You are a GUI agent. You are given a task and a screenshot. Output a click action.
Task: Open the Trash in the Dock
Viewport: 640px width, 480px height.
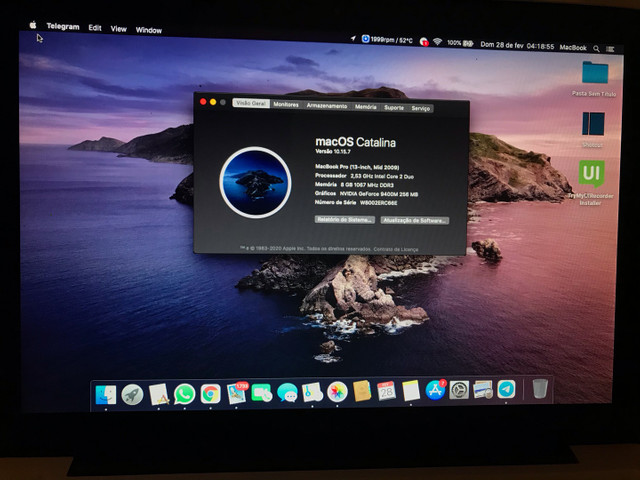coord(540,388)
